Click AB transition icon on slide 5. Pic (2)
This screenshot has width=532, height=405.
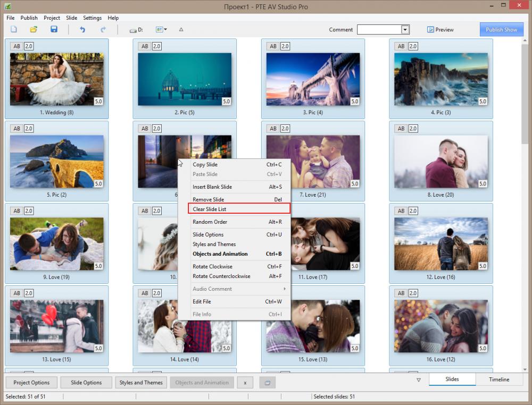click(16, 129)
